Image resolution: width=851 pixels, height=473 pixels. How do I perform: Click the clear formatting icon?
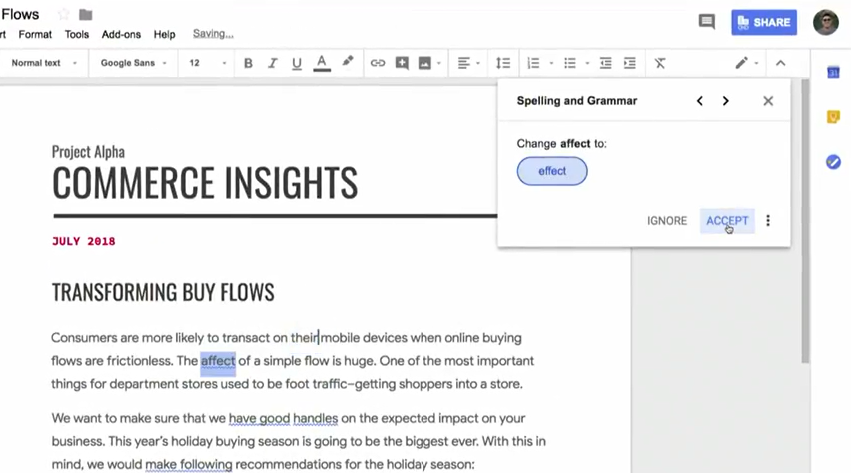tap(660, 63)
